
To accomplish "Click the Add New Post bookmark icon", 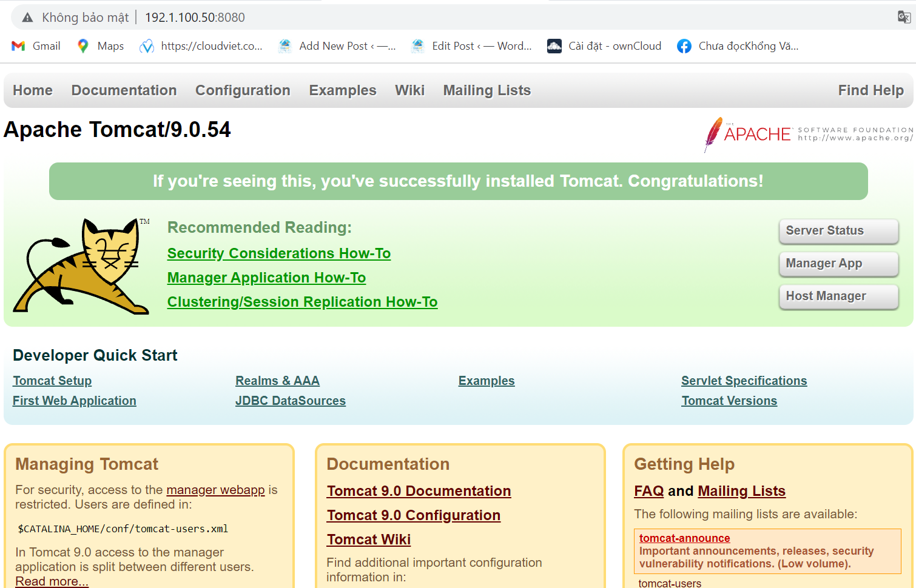I will pos(285,46).
